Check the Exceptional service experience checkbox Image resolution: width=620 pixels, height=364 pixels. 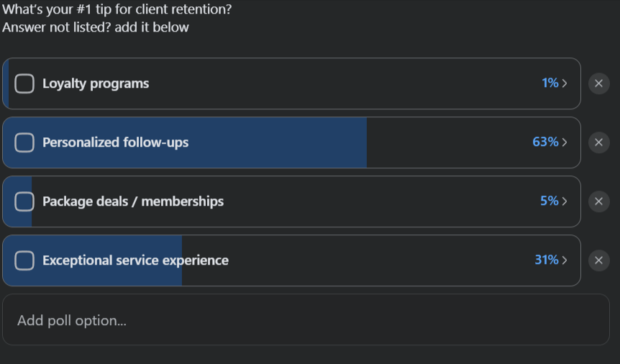pos(24,260)
